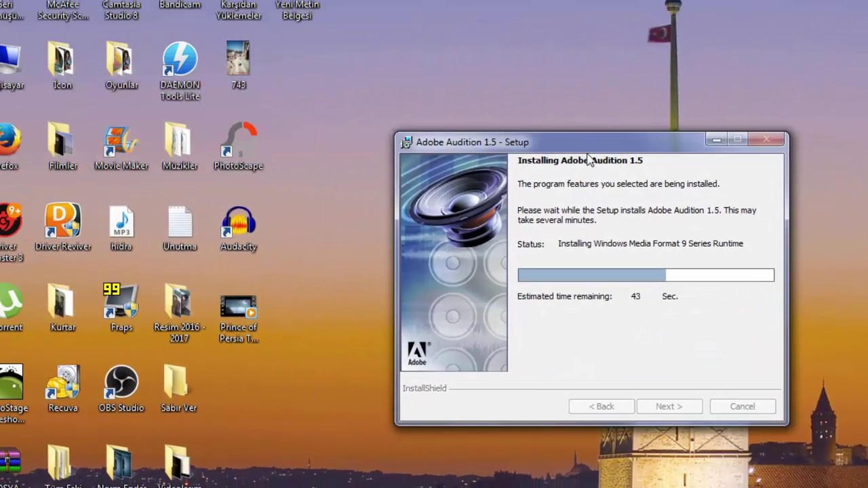Launch Recuva shortcut
Screen dimensions: 868x488
(62, 388)
